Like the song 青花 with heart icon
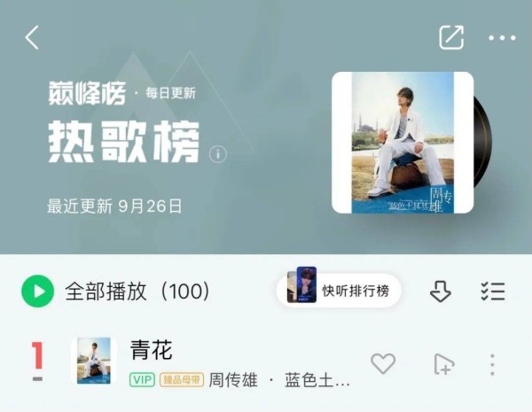Image resolution: width=532 pixels, height=412 pixels. coord(383,363)
